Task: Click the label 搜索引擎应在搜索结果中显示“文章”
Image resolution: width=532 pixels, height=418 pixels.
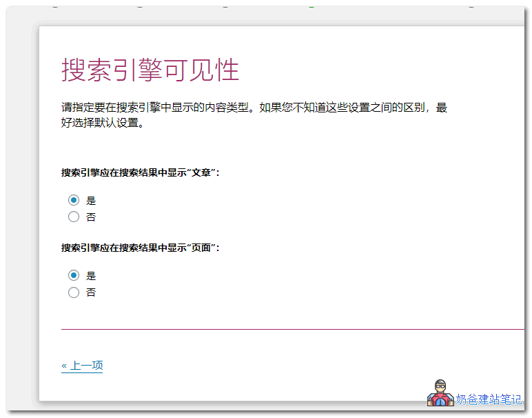Action: 140,173
